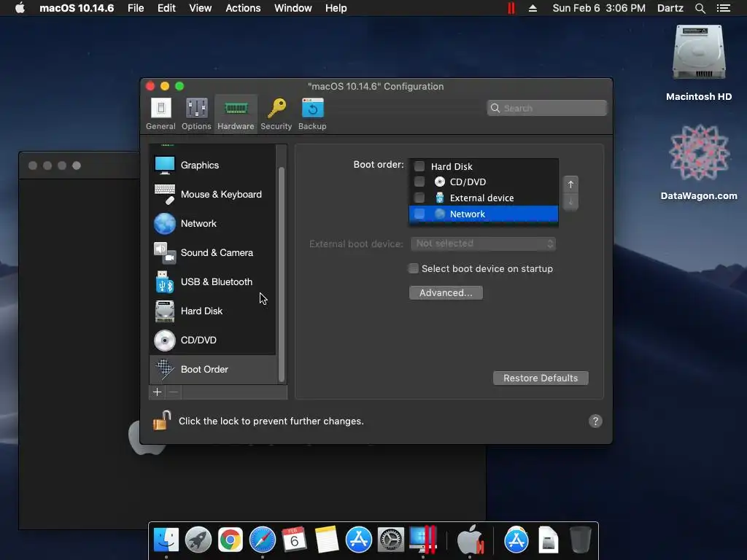Open help with the question mark button
The width and height of the screenshot is (747, 560).
coord(595,421)
